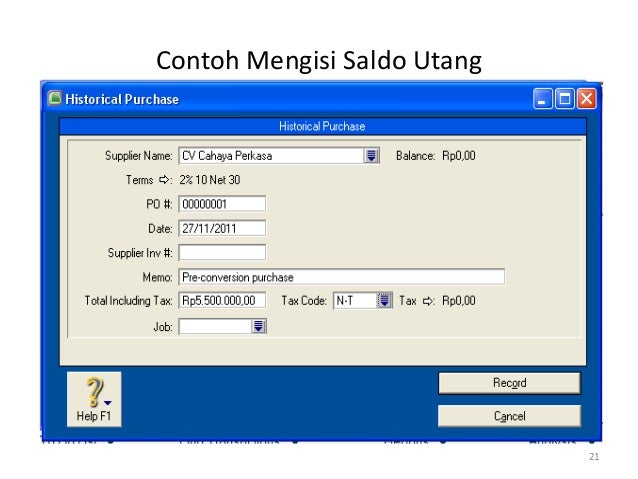Open the Supplier Name dropdown list
Viewport: 638px width, 479px height.
coord(371,155)
